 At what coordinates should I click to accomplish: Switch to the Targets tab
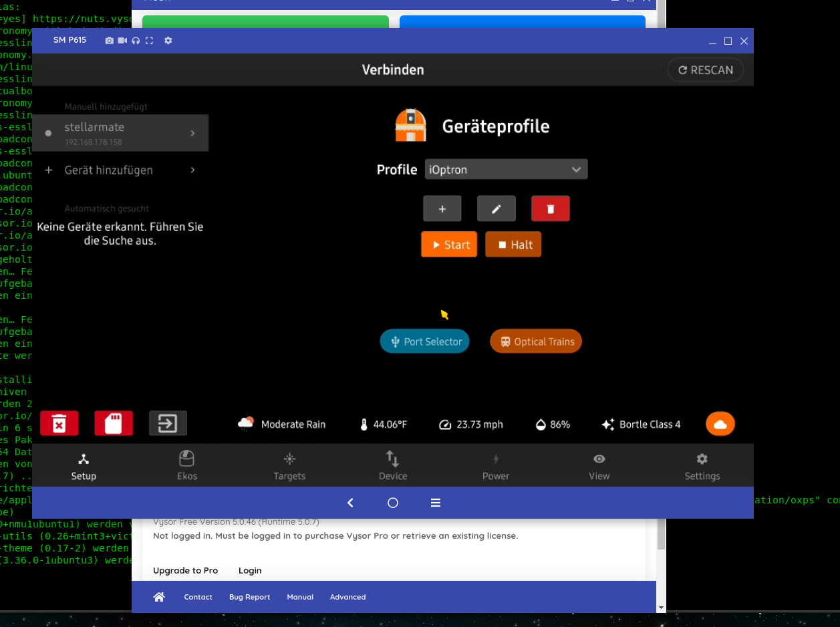point(289,467)
